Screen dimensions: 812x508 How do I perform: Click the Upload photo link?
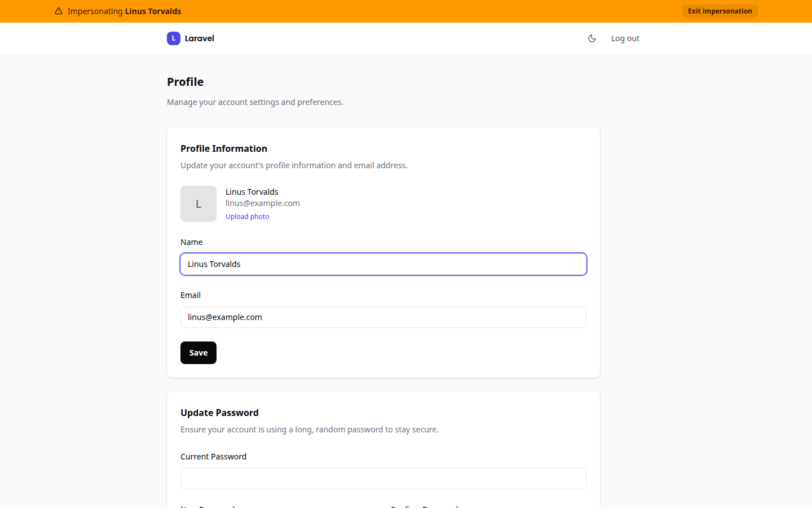coord(248,217)
